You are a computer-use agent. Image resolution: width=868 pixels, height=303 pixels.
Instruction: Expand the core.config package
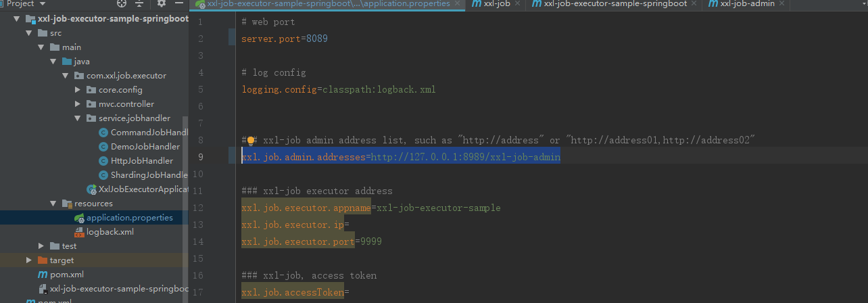coord(78,90)
